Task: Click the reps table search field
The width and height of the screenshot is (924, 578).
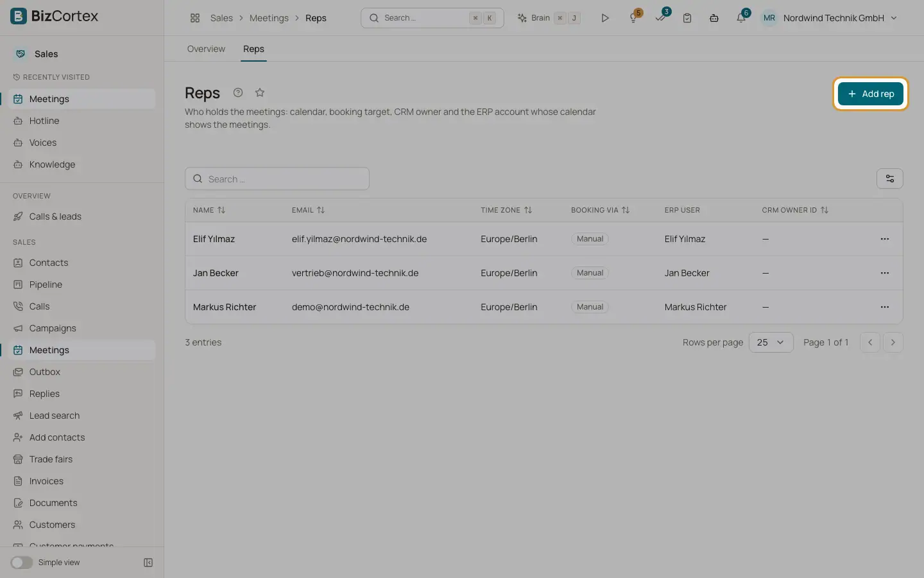Action: 277,179
